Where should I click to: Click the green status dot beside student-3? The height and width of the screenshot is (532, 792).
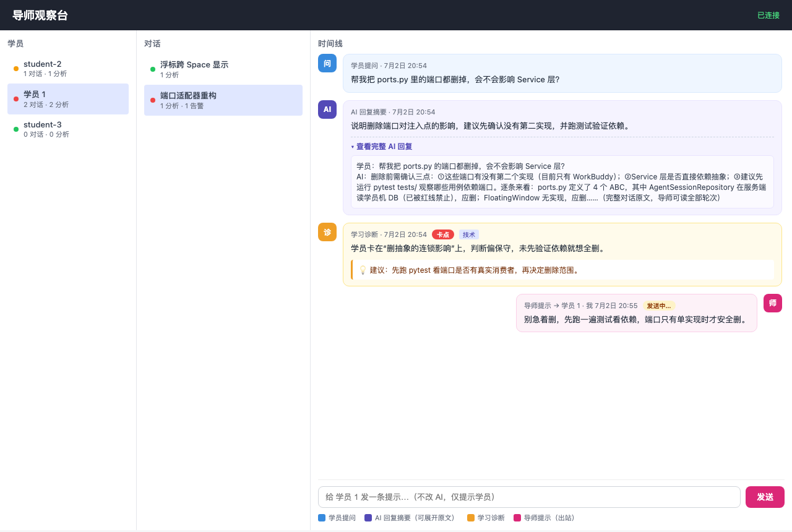[x=16, y=129]
